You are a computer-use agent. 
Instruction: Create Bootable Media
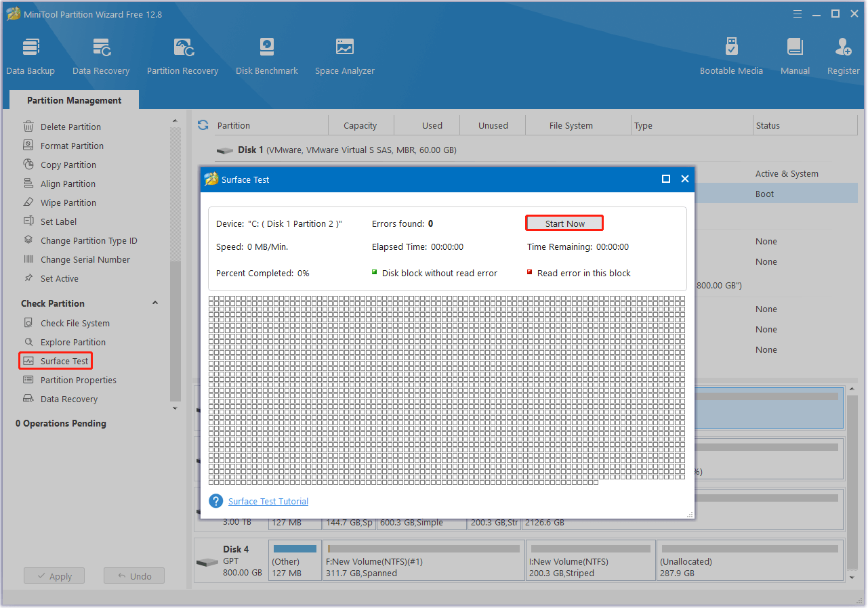point(731,56)
